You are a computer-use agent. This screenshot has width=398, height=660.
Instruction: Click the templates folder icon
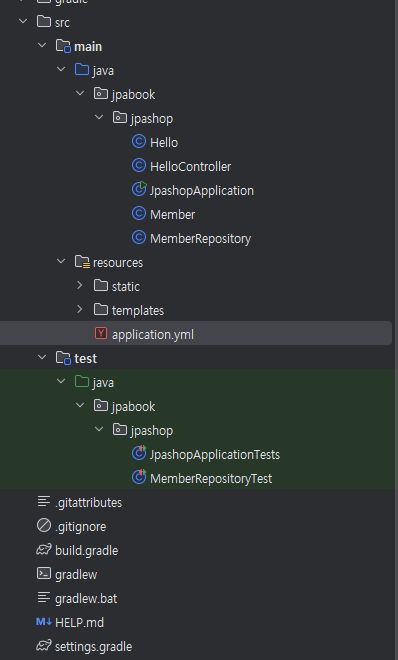tap(101, 309)
